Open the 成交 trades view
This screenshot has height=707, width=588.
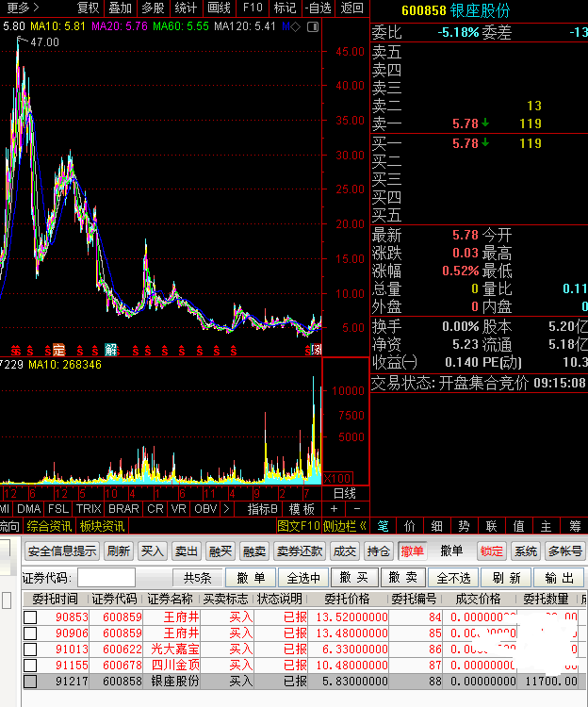pos(345,551)
